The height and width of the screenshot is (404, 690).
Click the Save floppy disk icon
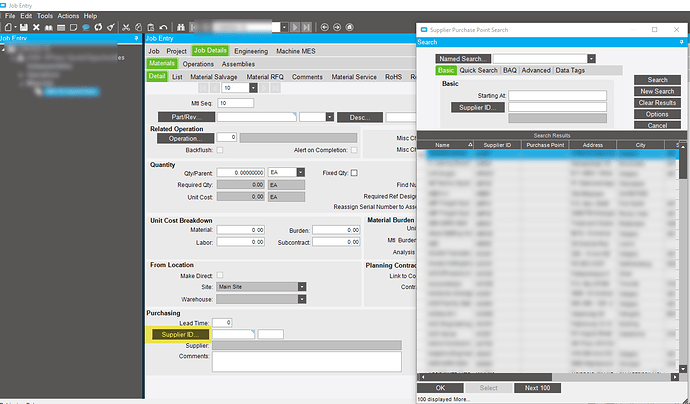pos(24,27)
